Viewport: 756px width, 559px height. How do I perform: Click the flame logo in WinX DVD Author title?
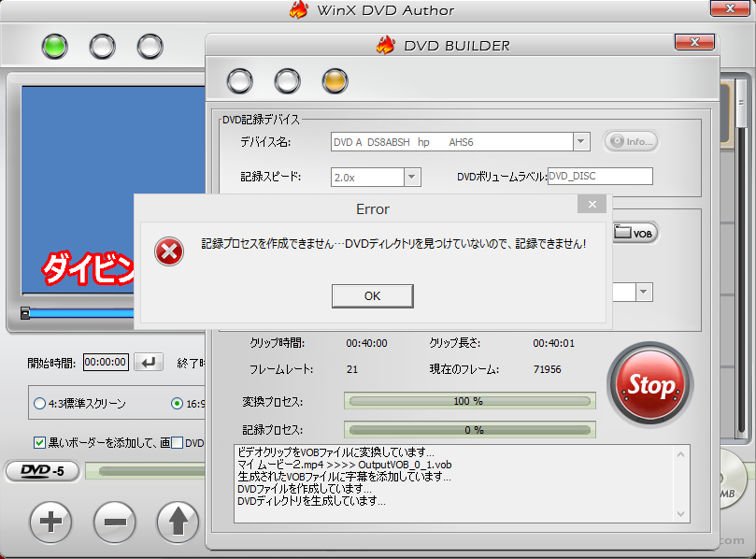[x=299, y=9]
